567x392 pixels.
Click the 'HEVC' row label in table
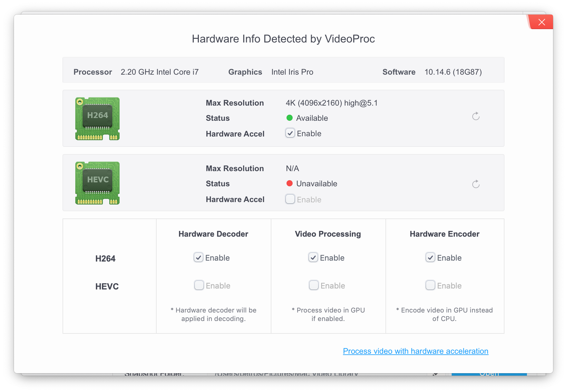(x=107, y=286)
